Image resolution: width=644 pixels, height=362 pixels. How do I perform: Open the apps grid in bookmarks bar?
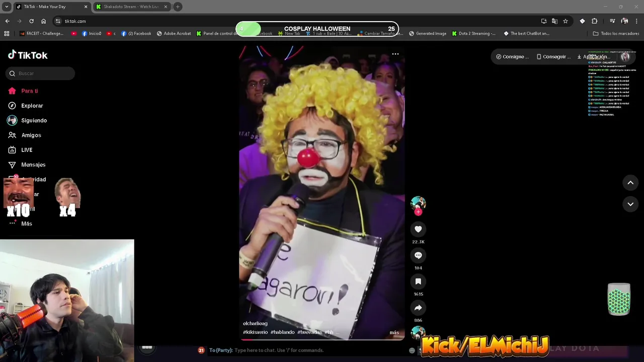7,34
